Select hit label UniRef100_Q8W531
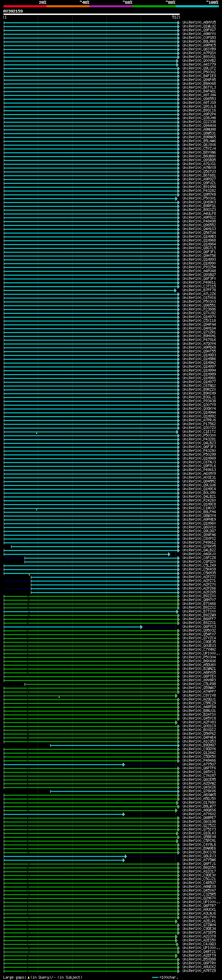Screen dimensions: 222x980 coord(199,133)
